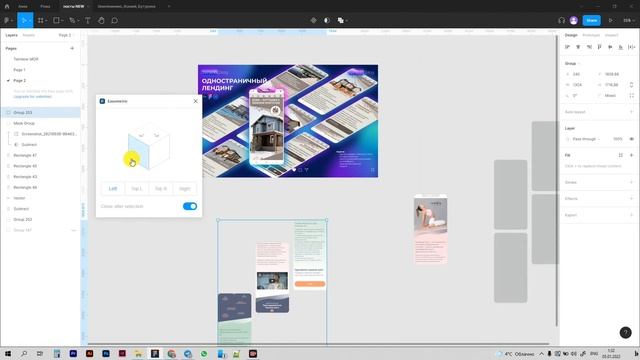Expand the Move tool options arrow
This screenshot has width=640, height=360.
[30, 20]
